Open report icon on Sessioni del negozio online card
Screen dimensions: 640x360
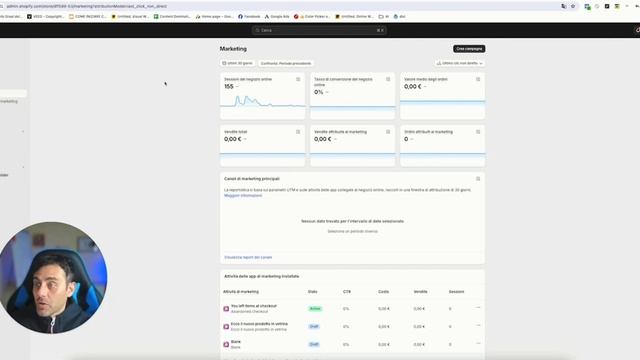point(298,79)
